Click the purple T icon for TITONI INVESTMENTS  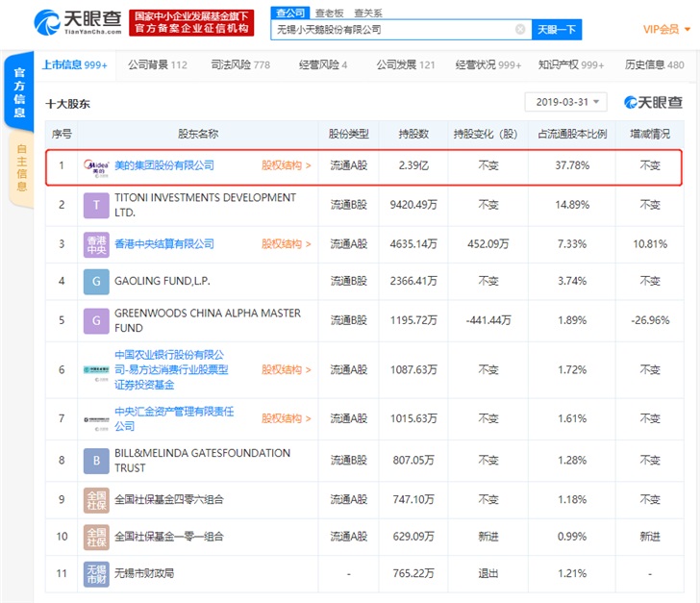(96, 205)
